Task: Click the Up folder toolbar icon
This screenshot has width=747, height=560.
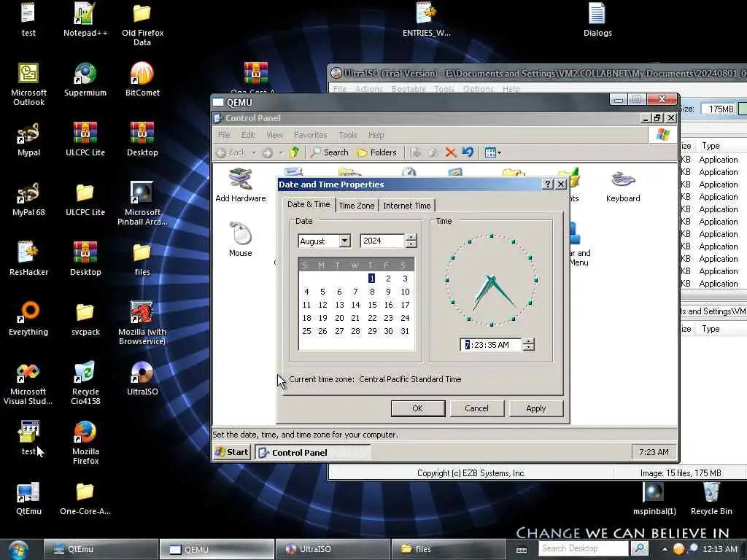Action: [x=295, y=152]
